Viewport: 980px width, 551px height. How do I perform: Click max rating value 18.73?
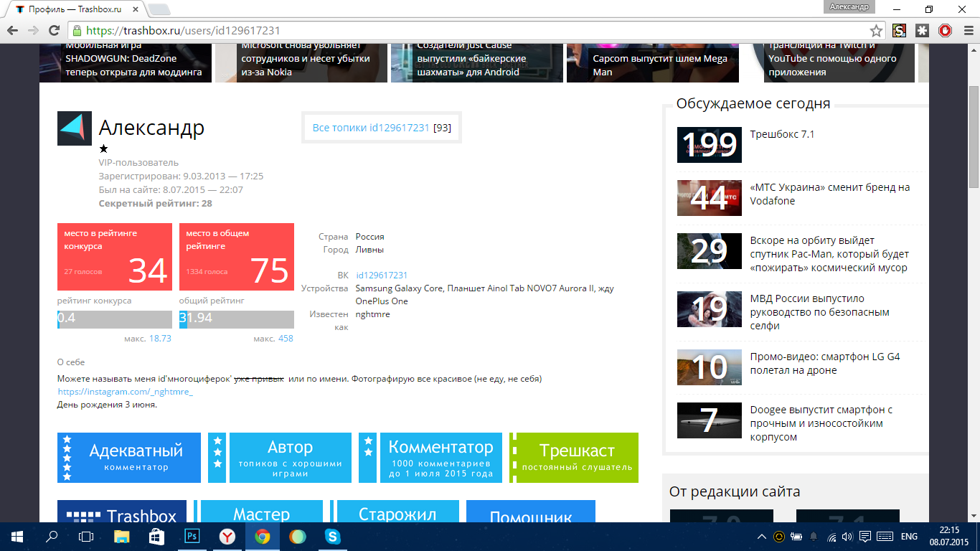tap(160, 339)
